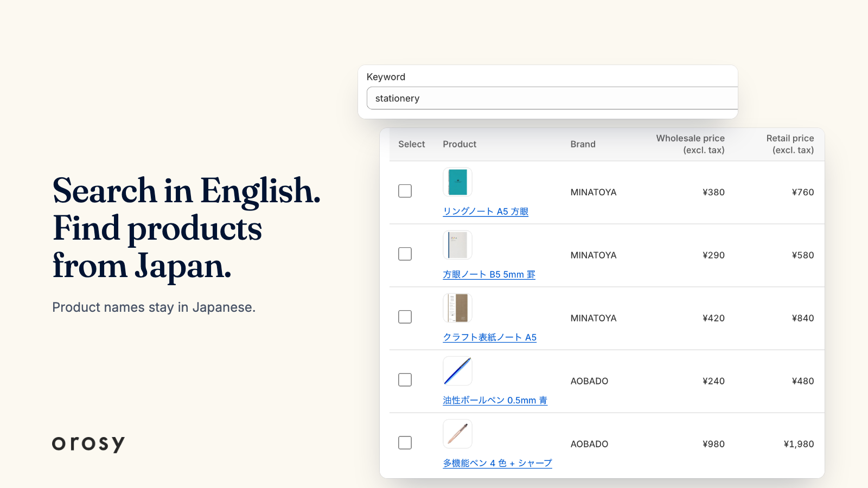868x488 pixels.
Task: Click the Keyword input field containing stationery
Action: pos(552,98)
